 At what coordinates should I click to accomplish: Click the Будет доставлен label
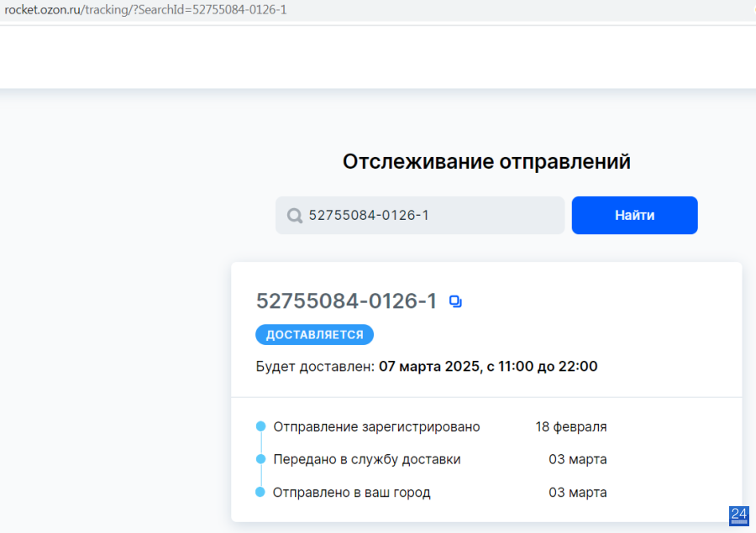coord(315,366)
